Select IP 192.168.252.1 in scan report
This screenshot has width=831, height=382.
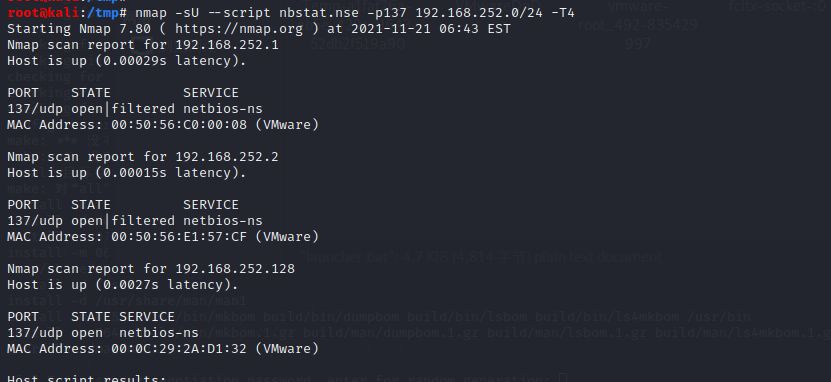227,45
